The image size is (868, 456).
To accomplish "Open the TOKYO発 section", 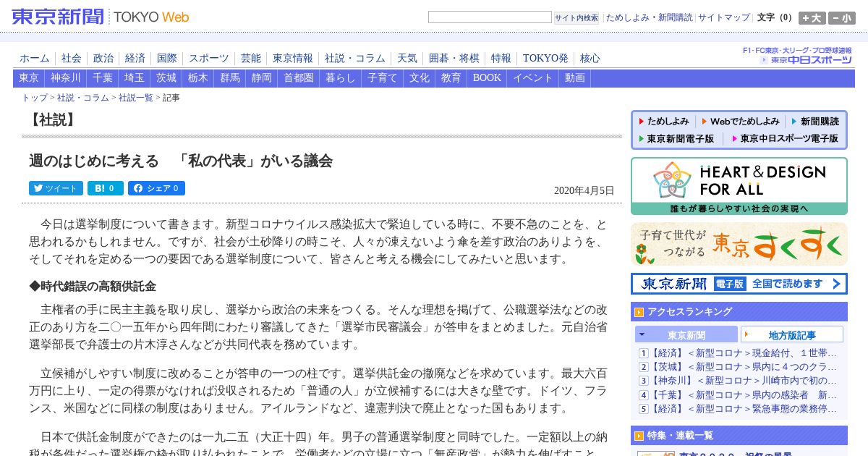I will [x=545, y=58].
